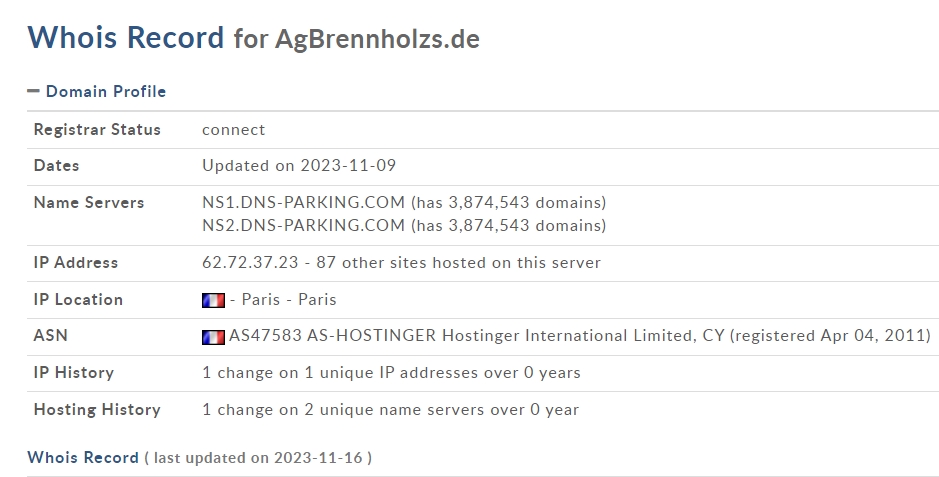Open '87 other sites hosted on this server'

pyautogui.click(x=458, y=262)
